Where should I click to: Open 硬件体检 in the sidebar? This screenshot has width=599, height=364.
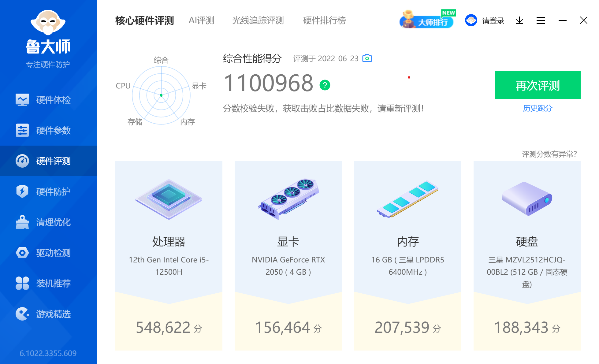(48, 100)
